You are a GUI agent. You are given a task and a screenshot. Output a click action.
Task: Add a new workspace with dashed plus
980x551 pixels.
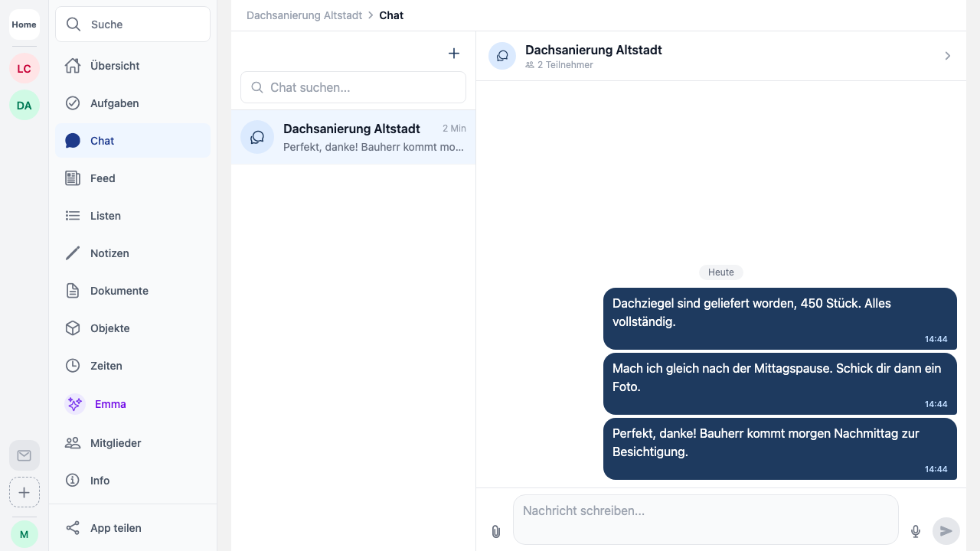(24, 492)
